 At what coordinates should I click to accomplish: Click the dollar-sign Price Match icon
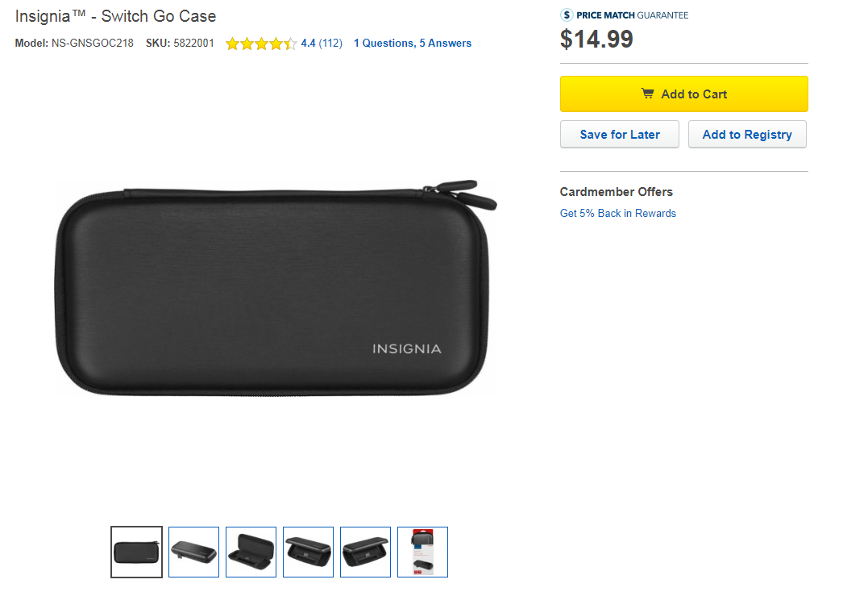(567, 15)
